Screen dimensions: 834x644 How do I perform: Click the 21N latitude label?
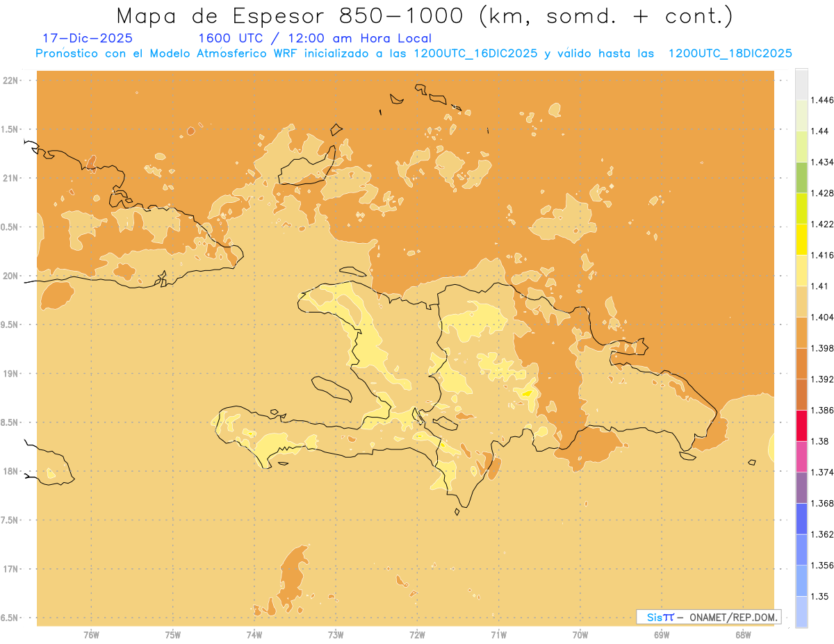pos(10,178)
